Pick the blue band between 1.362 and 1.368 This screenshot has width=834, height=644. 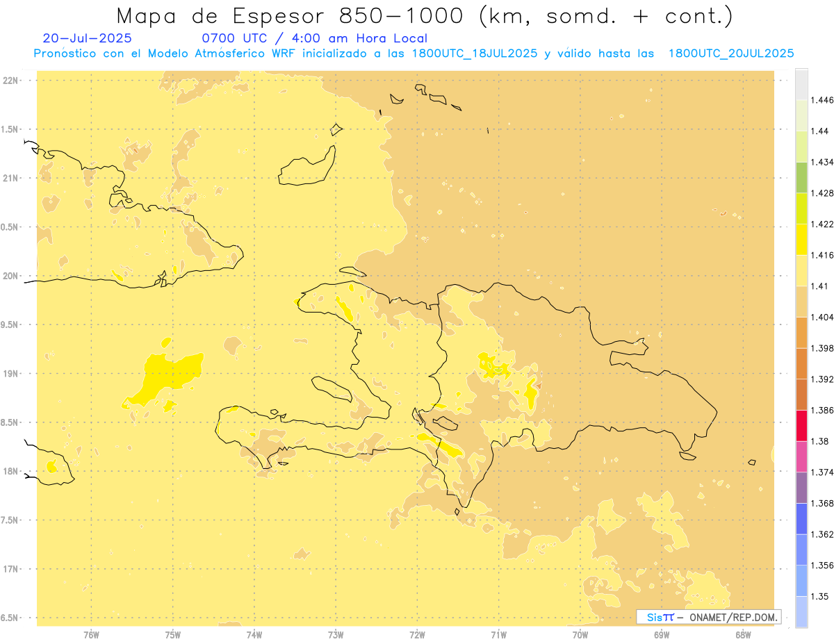[x=801, y=518]
